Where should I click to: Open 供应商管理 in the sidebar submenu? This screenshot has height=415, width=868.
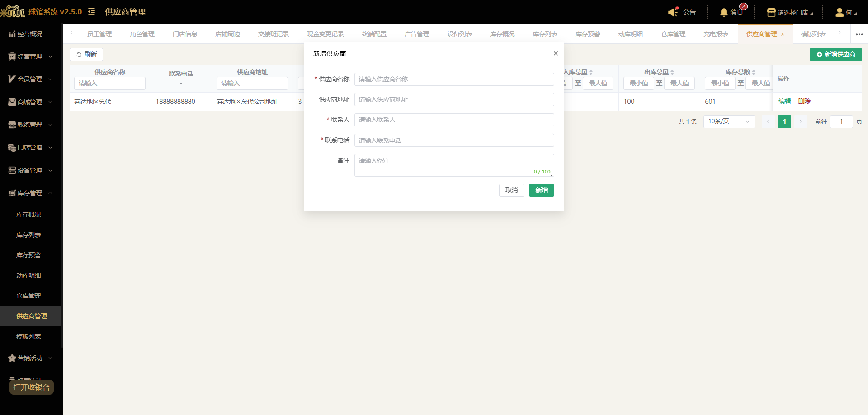pyautogui.click(x=31, y=316)
